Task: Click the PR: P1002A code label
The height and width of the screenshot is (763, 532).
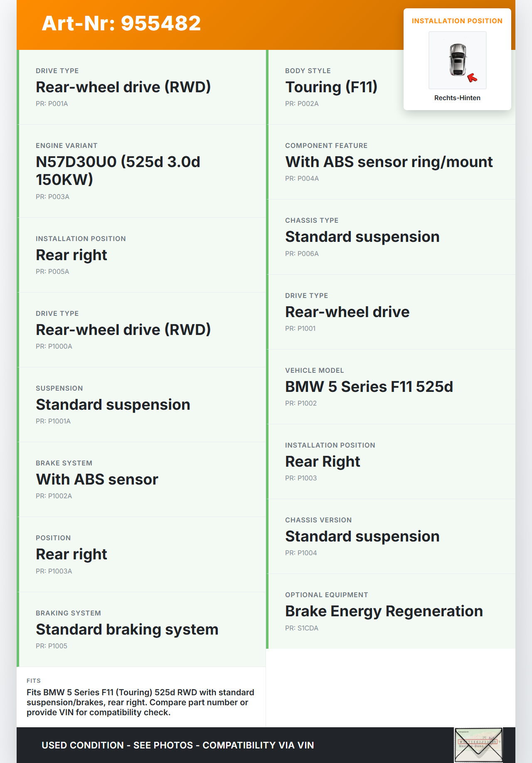Action: (x=54, y=496)
